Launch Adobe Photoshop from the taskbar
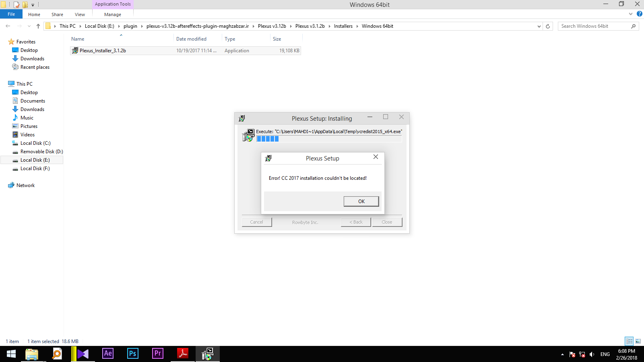The image size is (644, 362). click(x=132, y=354)
